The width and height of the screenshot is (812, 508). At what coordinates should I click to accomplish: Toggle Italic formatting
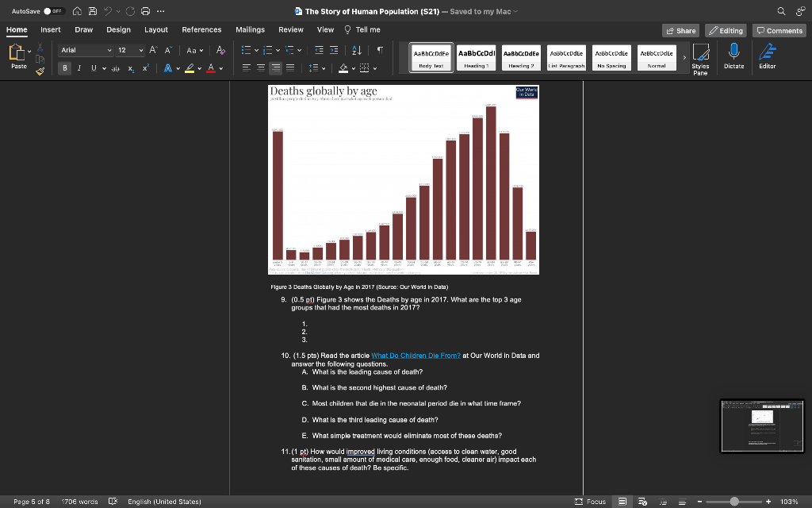pyautogui.click(x=79, y=67)
